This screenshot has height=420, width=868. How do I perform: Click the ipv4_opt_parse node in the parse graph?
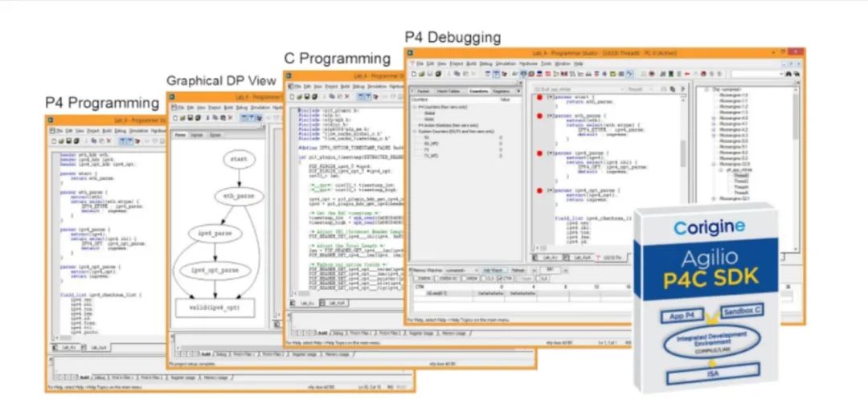[x=215, y=271]
